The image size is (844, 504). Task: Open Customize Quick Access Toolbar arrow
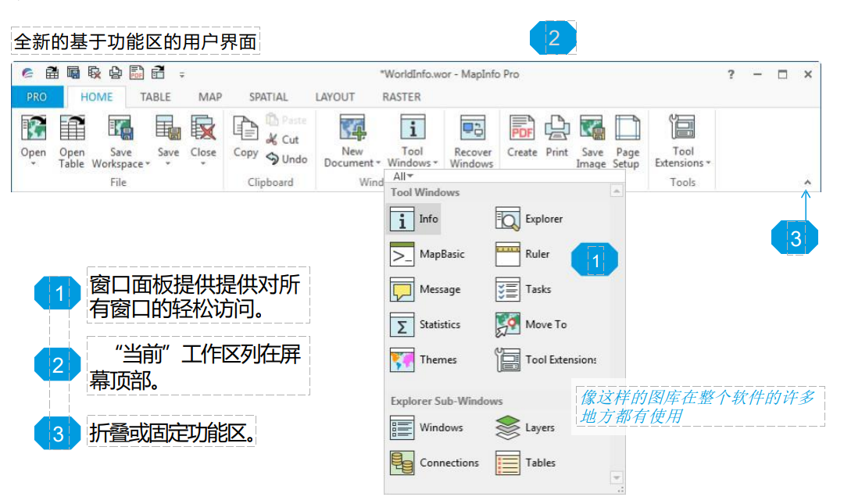point(182,75)
